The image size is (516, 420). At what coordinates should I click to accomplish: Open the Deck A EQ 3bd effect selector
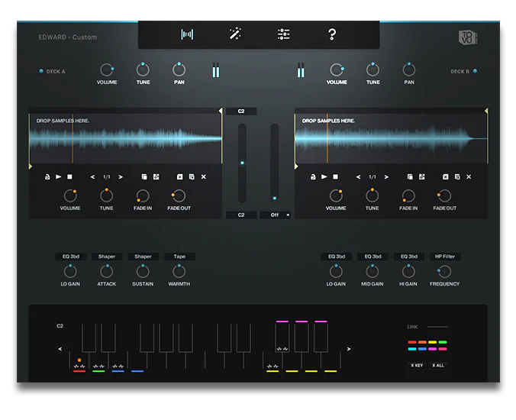[x=71, y=257]
